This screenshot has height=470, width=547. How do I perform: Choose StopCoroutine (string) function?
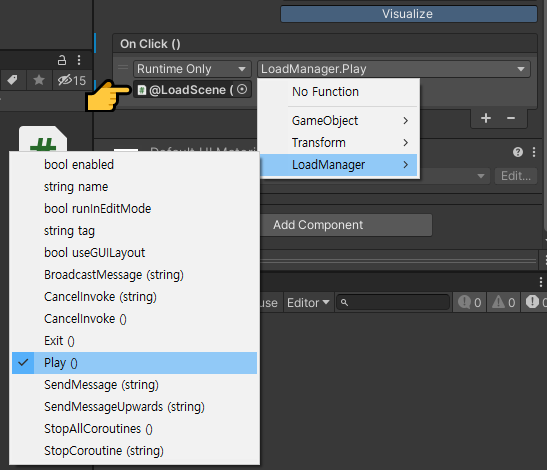pyautogui.click(x=134, y=451)
